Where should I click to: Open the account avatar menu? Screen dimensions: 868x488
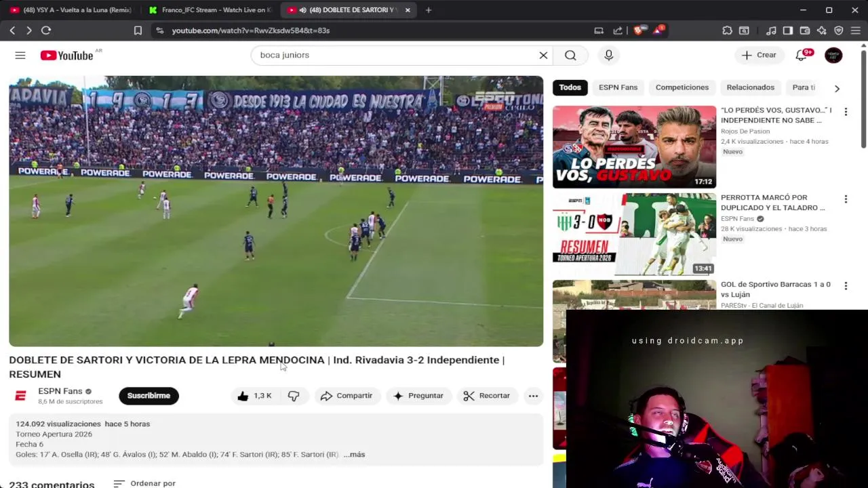click(x=833, y=56)
